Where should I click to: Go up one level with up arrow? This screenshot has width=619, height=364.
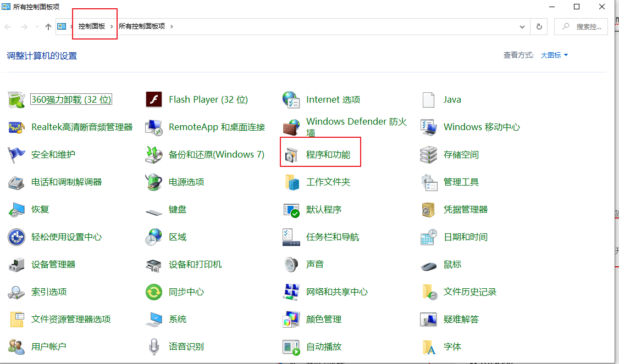click(48, 27)
